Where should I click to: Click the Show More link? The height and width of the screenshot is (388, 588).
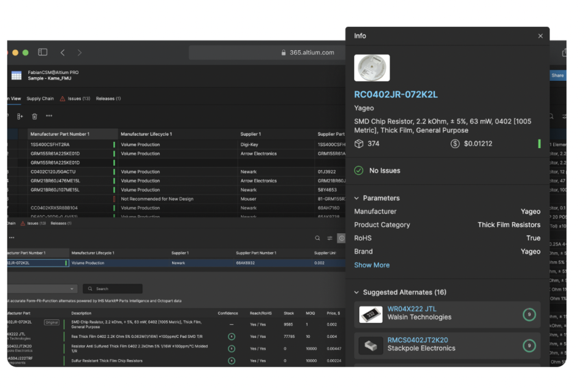coord(372,265)
